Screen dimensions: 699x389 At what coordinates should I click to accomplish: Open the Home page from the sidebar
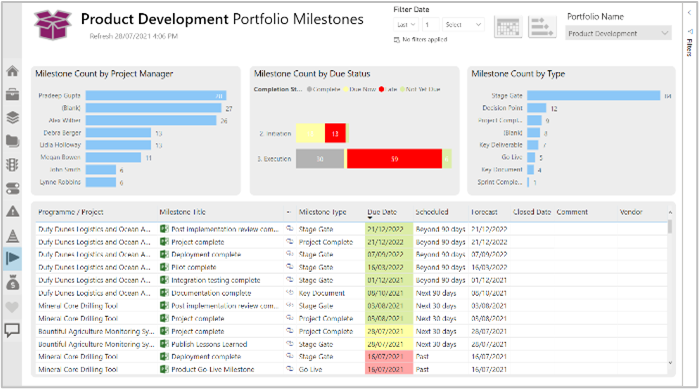[12, 70]
